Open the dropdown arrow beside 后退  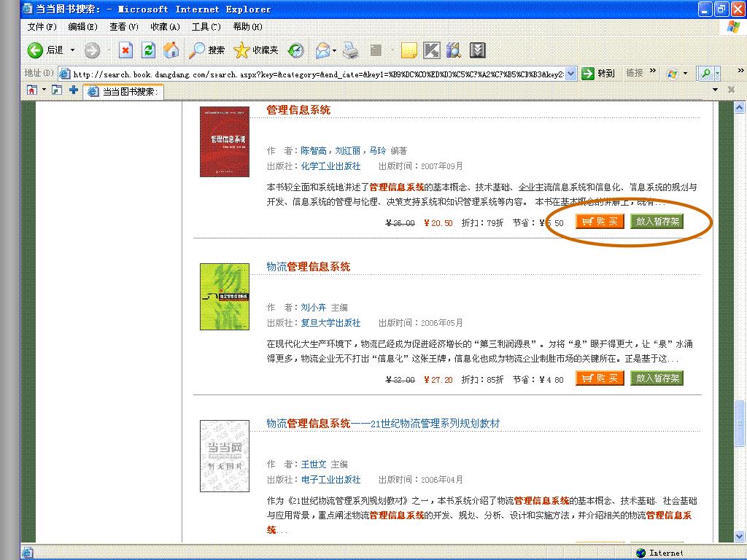coord(73,50)
